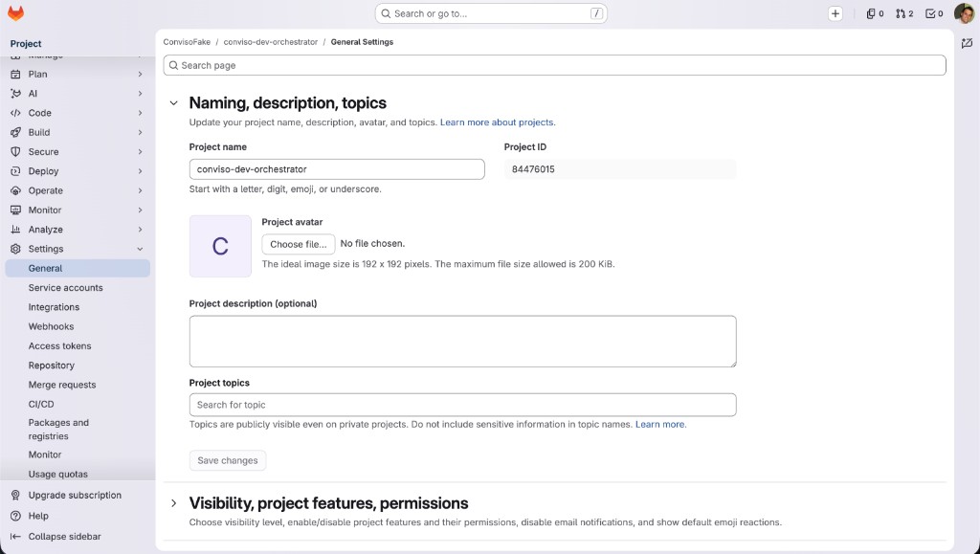The height and width of the screenshot is (554, 980).
Task: Expand the Plan menu chevron
Action: click(140, 74)
